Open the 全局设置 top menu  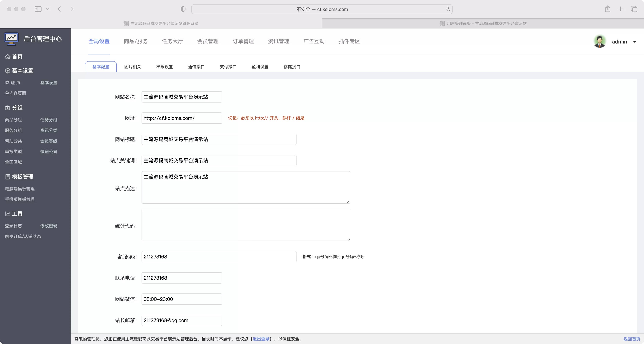click(99, 41)
